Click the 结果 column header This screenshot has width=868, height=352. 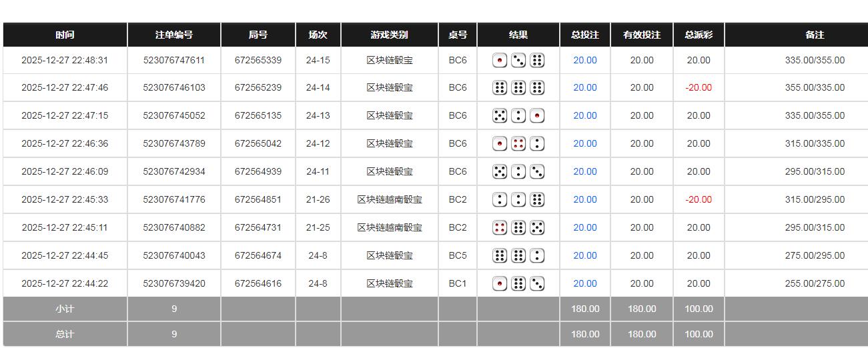[518, 35]
